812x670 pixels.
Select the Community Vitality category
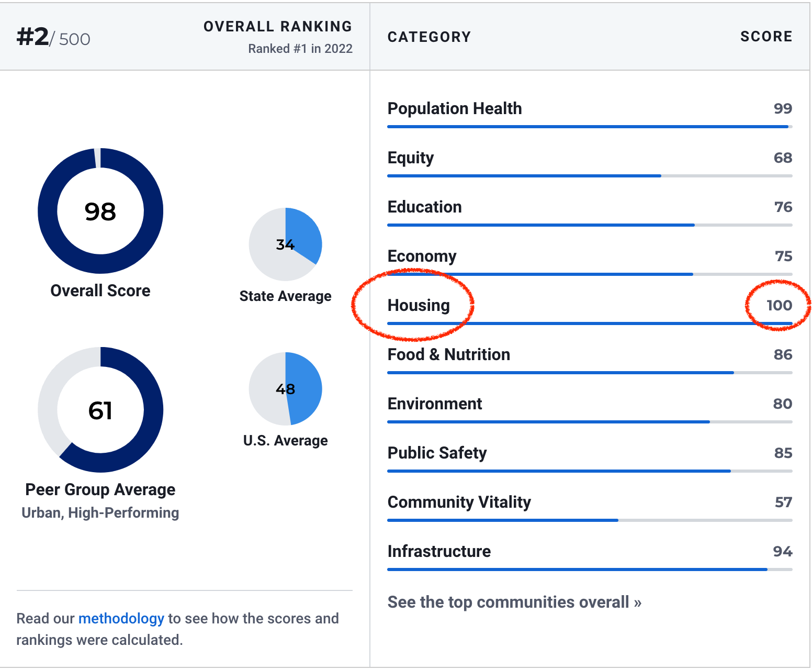coord(459,502)
